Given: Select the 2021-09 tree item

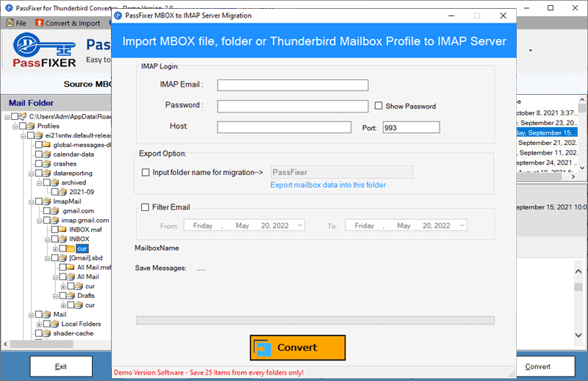Looking at the screenshot, I should (82, 192).
